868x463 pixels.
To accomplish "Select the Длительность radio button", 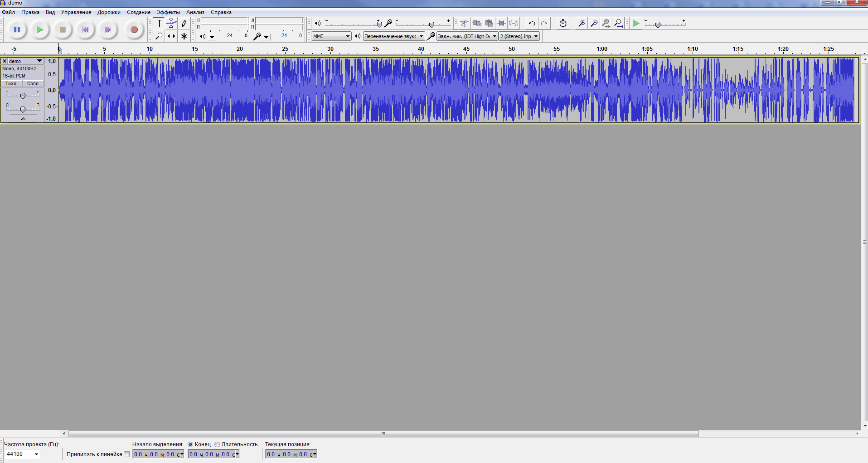I will [x=218, y=444].
